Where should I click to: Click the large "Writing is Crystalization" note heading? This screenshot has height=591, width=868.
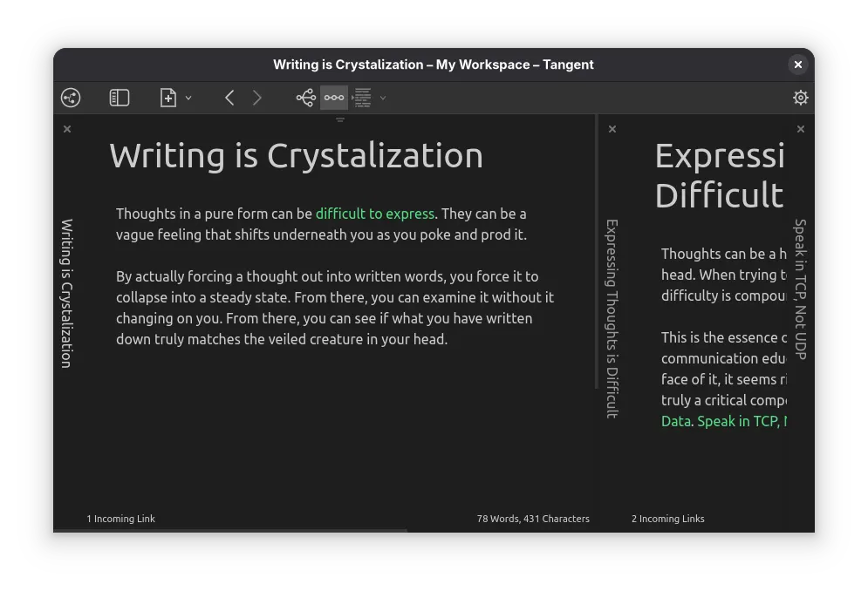click(x=296, y=155)
